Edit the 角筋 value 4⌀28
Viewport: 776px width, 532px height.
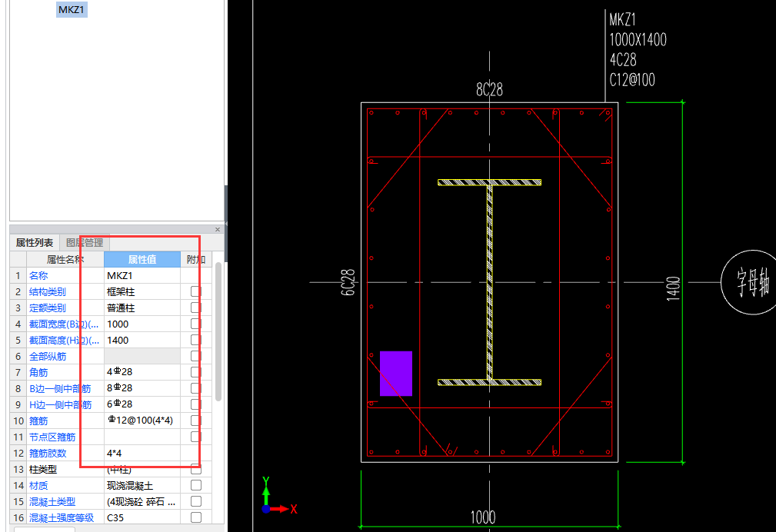[142, 372]
